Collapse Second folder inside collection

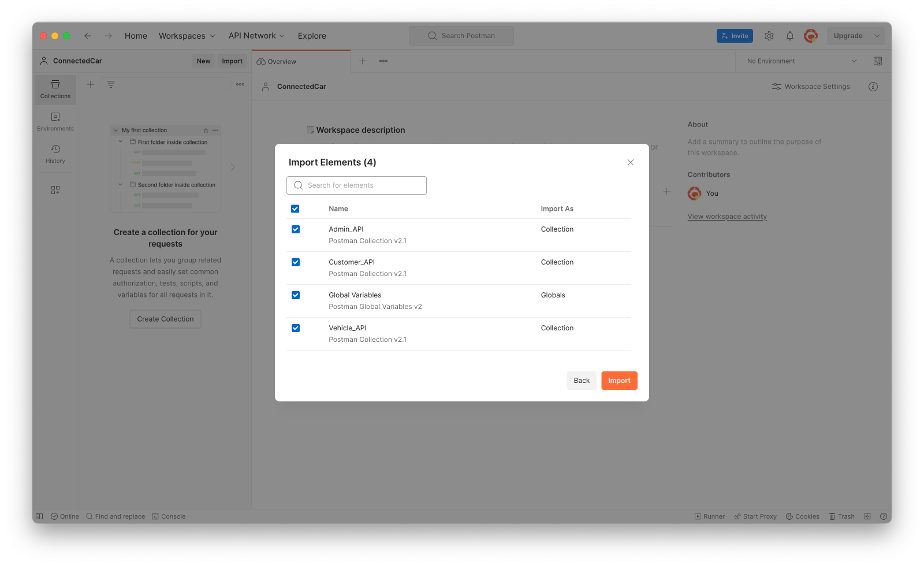pos(121,185)
